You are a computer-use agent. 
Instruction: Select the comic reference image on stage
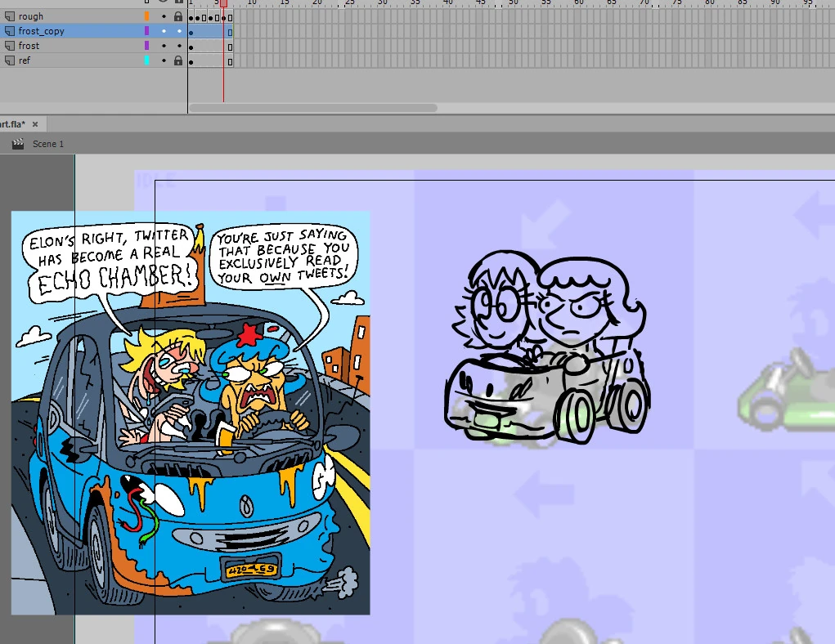(x=190, y=413)
